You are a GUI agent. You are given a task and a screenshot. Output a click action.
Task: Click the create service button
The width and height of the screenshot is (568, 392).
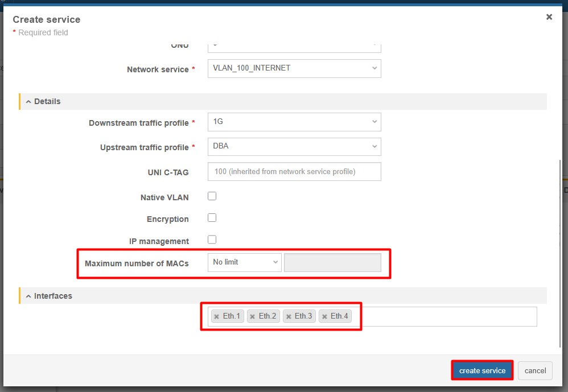pyautogui.click(x=482, y=371)
